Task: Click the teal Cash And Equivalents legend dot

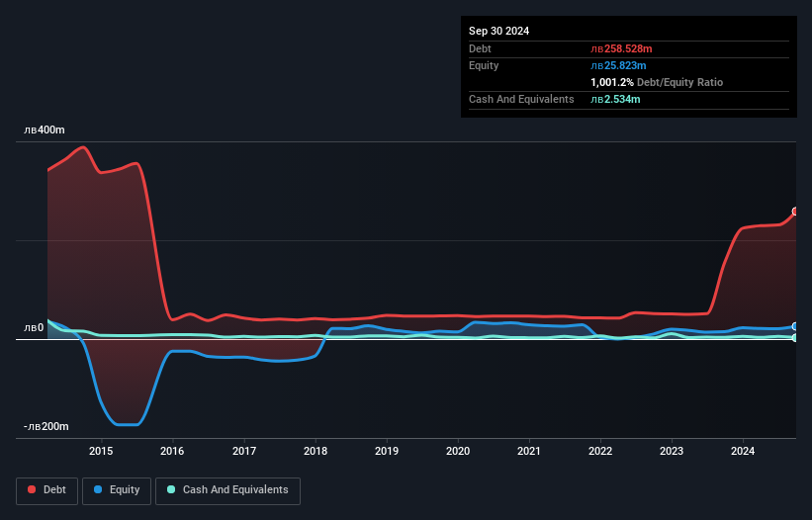Action: (171, 489)
